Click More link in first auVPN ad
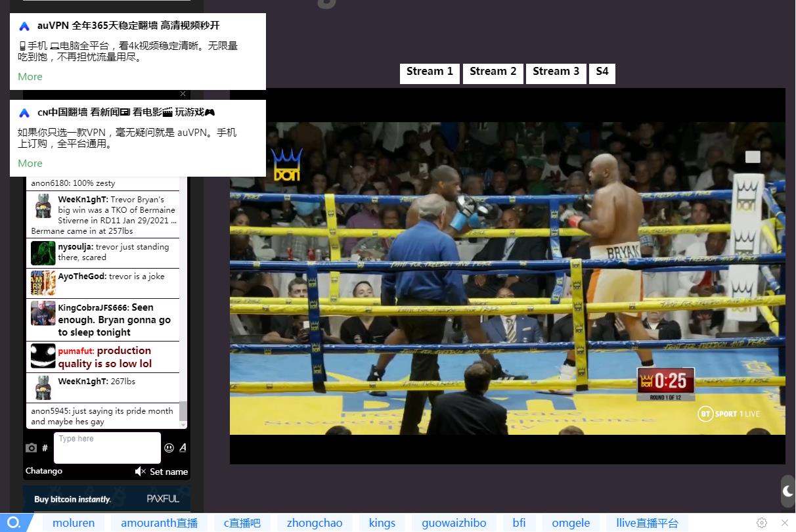The image size is (796, 532). (x=30, y=76)
